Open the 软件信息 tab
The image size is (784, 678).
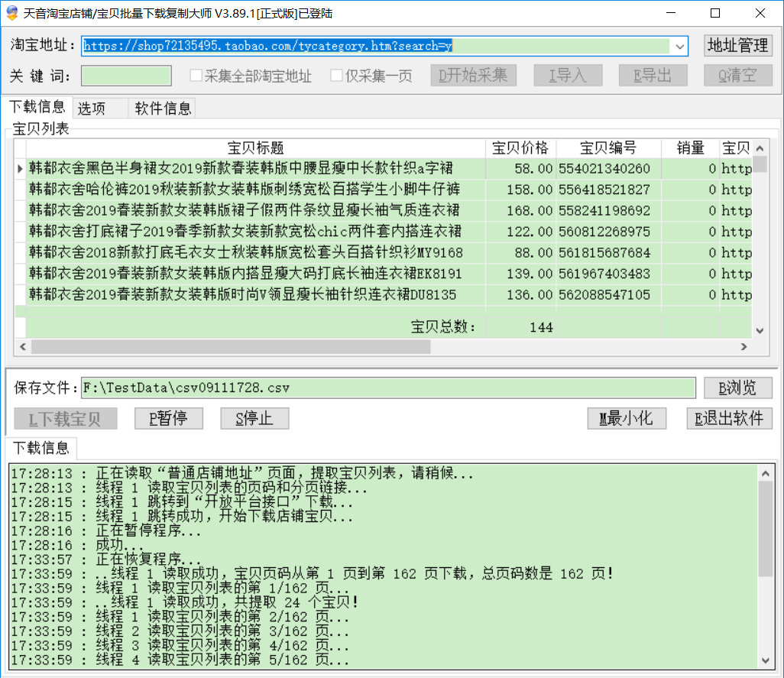point(163,109)
